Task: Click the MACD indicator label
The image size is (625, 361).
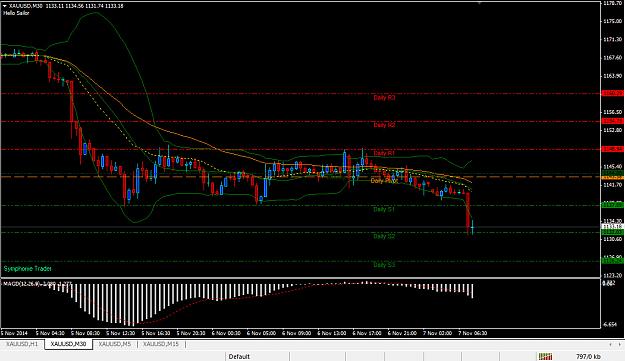Action: coord(37,283)
